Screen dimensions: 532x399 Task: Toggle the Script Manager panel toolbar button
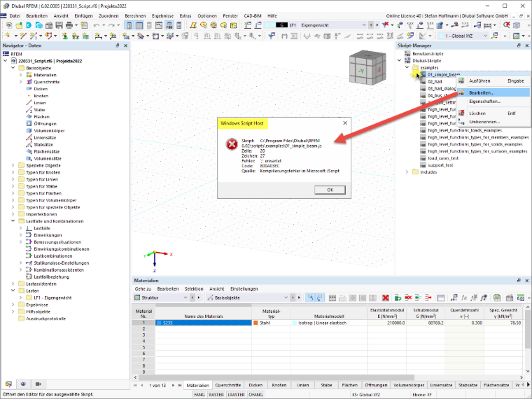pyautogui.click(x=169, y=25)
